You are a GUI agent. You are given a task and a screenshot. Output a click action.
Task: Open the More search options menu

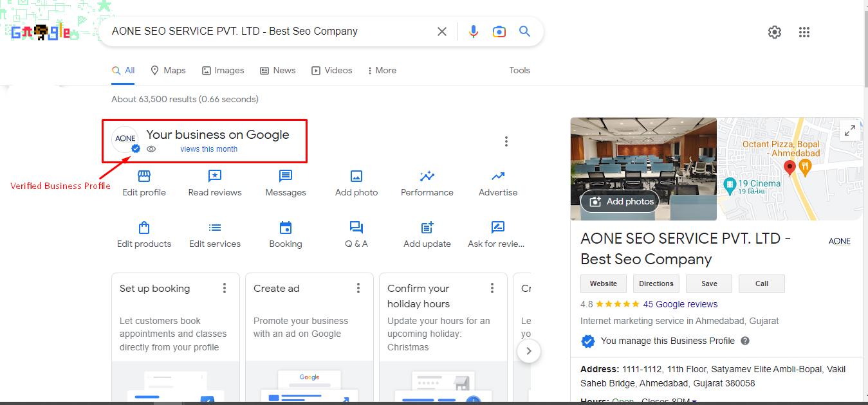pyautogui.click(x=382, y=71)
